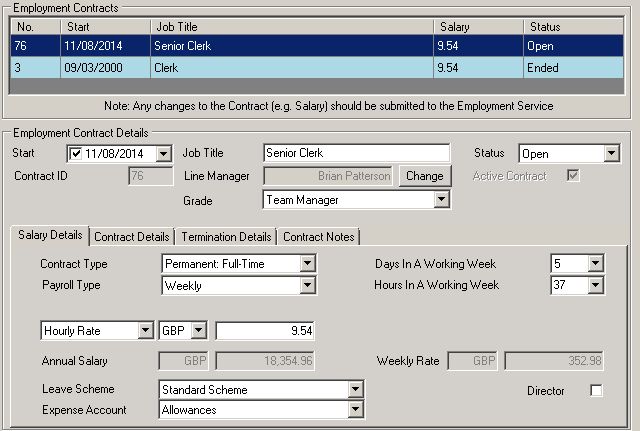Select the Senior Clerk contract row
The image size is (640, 431).
(317, 46)
